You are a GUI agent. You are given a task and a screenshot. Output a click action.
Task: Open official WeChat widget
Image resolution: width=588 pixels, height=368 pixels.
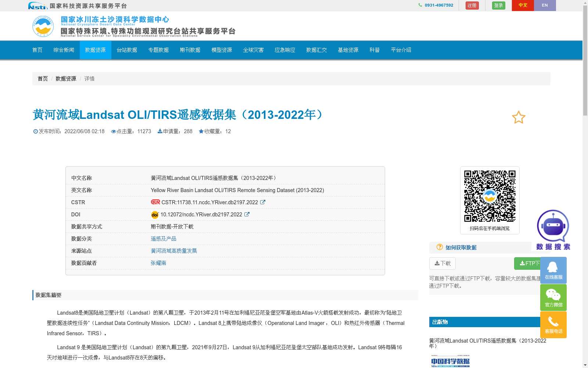(x=553, y=297)
